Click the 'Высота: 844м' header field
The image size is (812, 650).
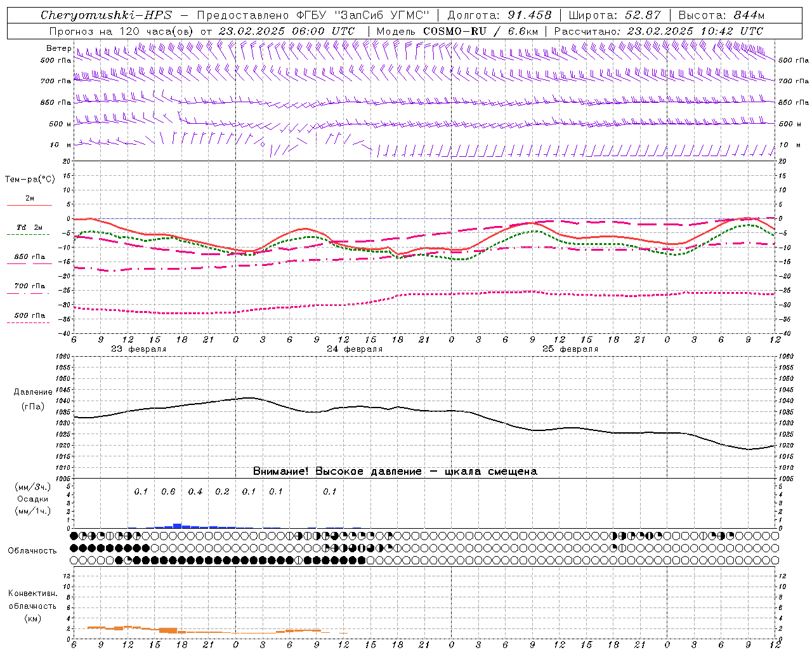pyautogui.click(x=721, y=15)
